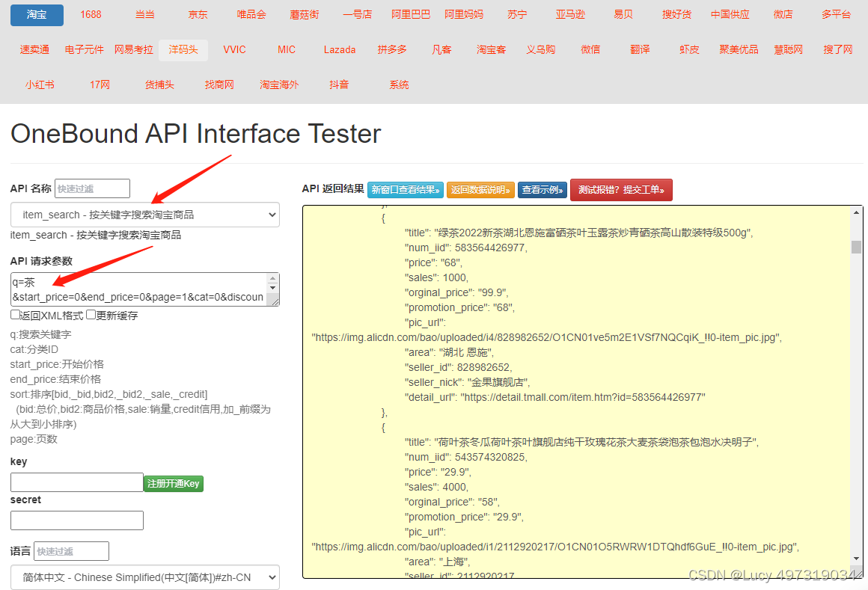Switch to the 凡客 tab
This screenshot has width=868, height=590.
pos(441,50)
